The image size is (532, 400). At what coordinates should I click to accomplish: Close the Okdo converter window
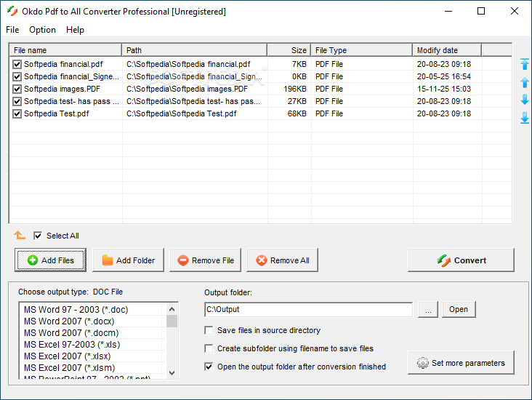click(x=515, y=11)
